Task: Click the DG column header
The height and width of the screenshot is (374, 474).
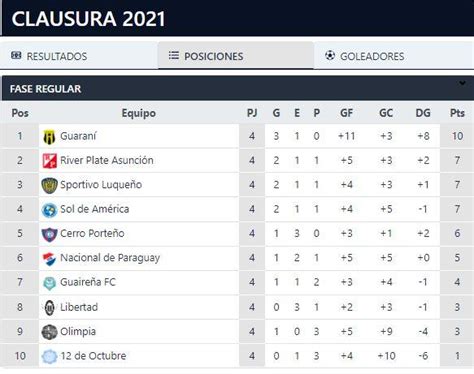Action: [423, 113]
